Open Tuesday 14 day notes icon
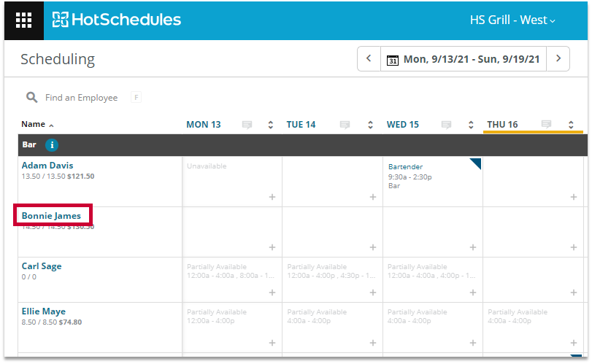This screenshot has width=592, height=364. (x=345, y=125)
